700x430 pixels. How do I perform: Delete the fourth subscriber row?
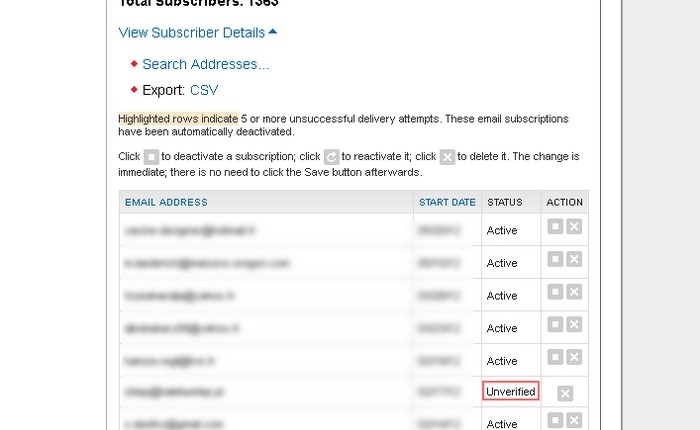[x=574, y=326]
